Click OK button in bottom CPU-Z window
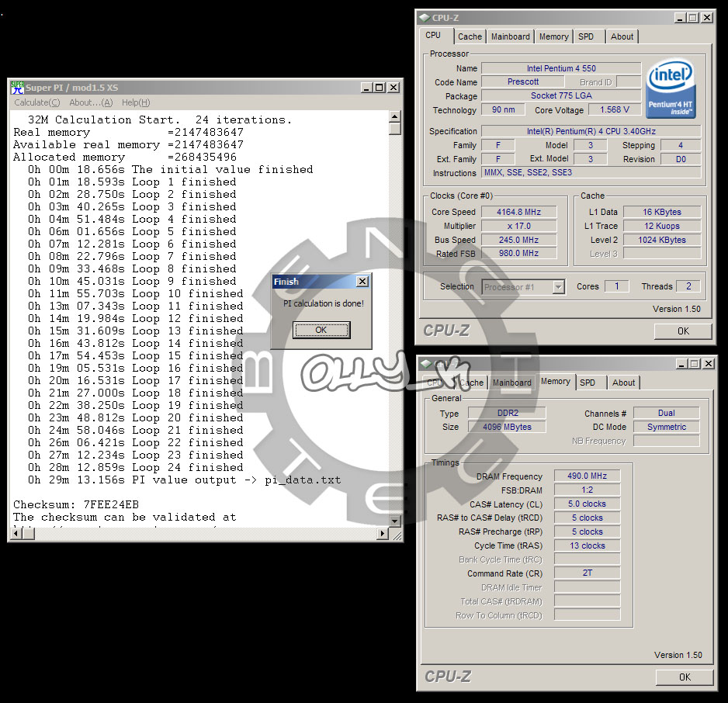The image size is (728, 703). [x=685, y=677]
